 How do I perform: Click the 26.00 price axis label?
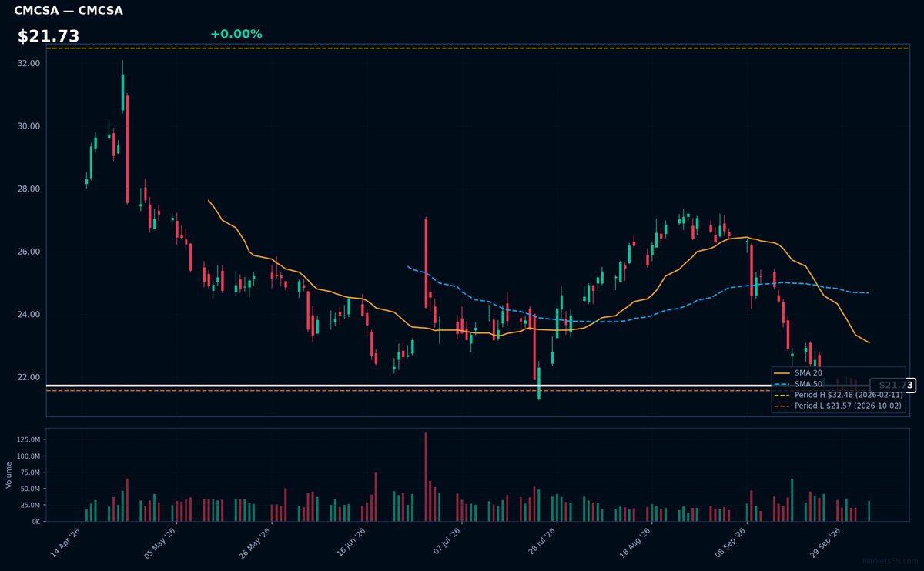[28, 252]
